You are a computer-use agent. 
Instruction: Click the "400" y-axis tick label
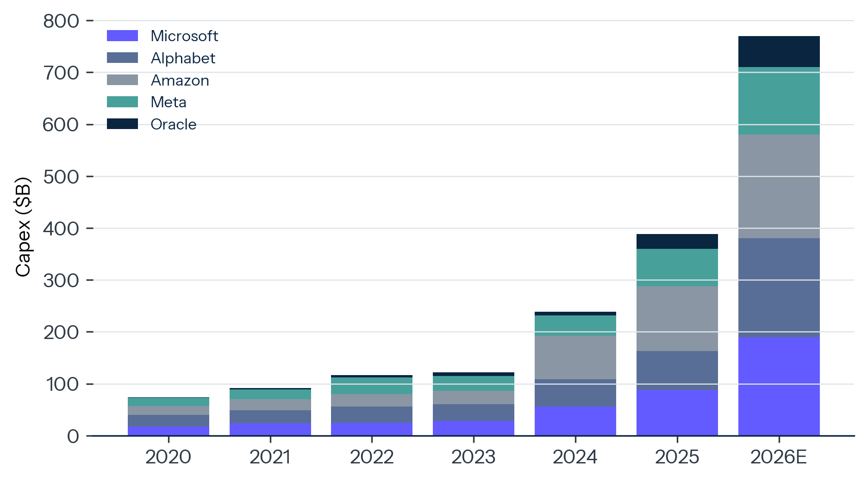62,228
